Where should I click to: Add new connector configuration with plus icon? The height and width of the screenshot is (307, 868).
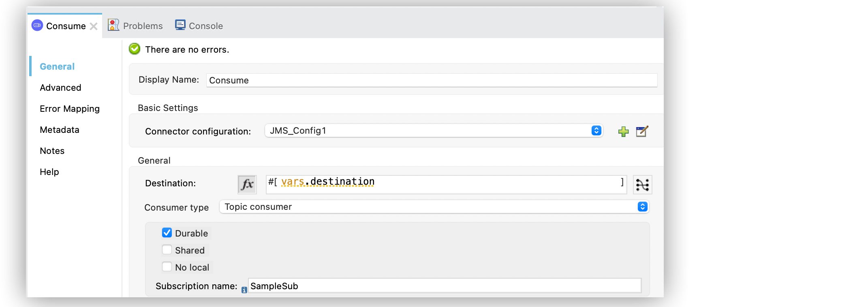pyautogui.click(x=623, y=132)
